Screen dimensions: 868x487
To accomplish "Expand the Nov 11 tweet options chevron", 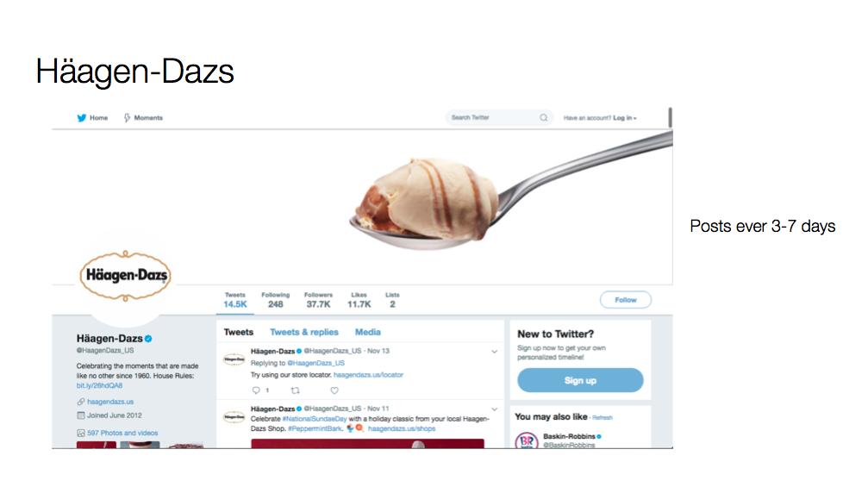I will coord(495,409).
